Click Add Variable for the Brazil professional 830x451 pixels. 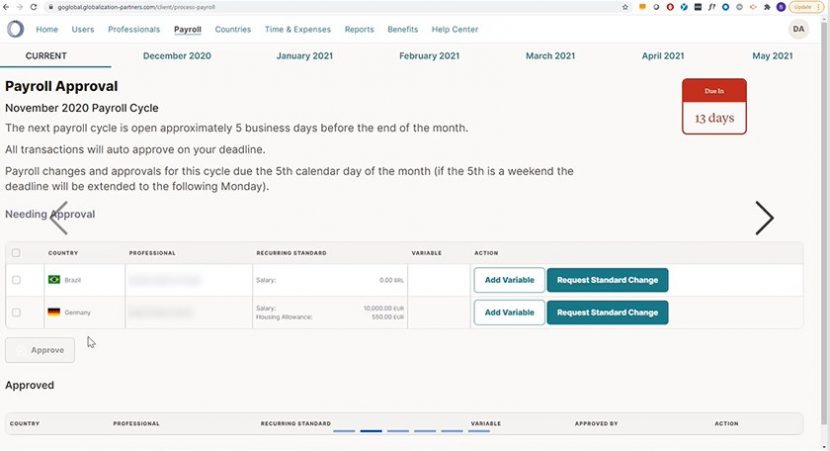pyautogui.click(x=509, y=280)
